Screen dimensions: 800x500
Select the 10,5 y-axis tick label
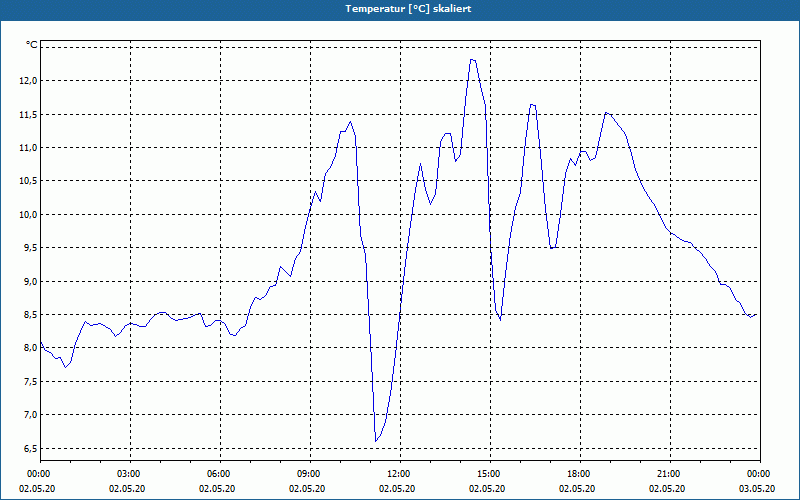28,181
